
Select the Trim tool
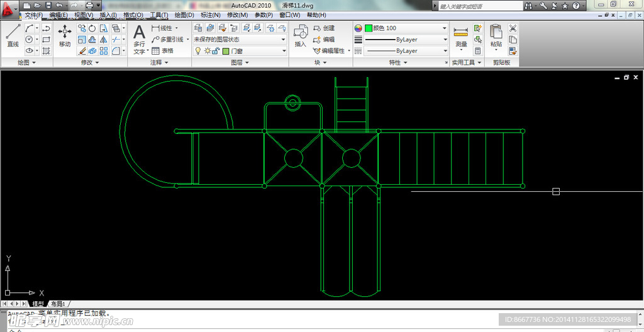(x=116, y=40)
